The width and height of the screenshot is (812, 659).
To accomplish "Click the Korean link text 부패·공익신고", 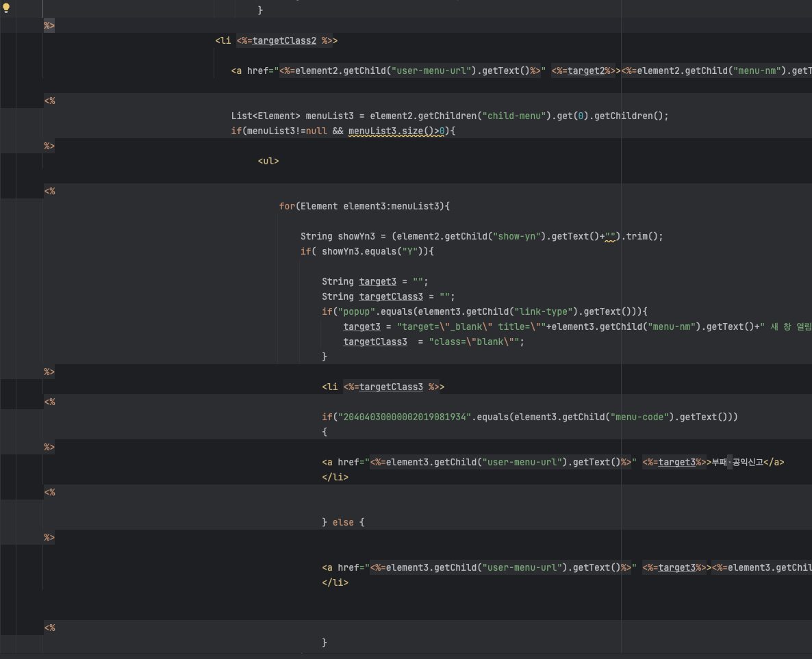I will pos(737,463).
